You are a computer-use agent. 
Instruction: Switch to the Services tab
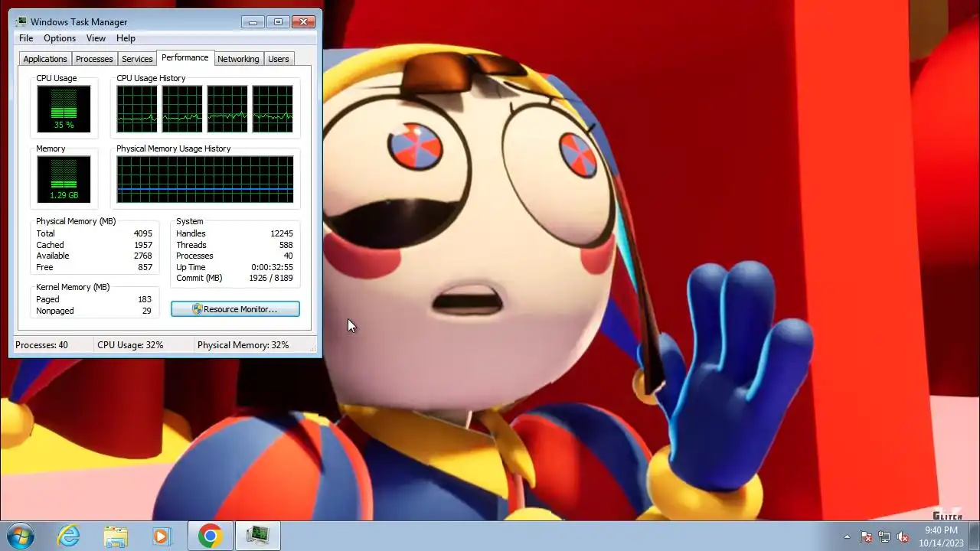[x=137, y=59]
